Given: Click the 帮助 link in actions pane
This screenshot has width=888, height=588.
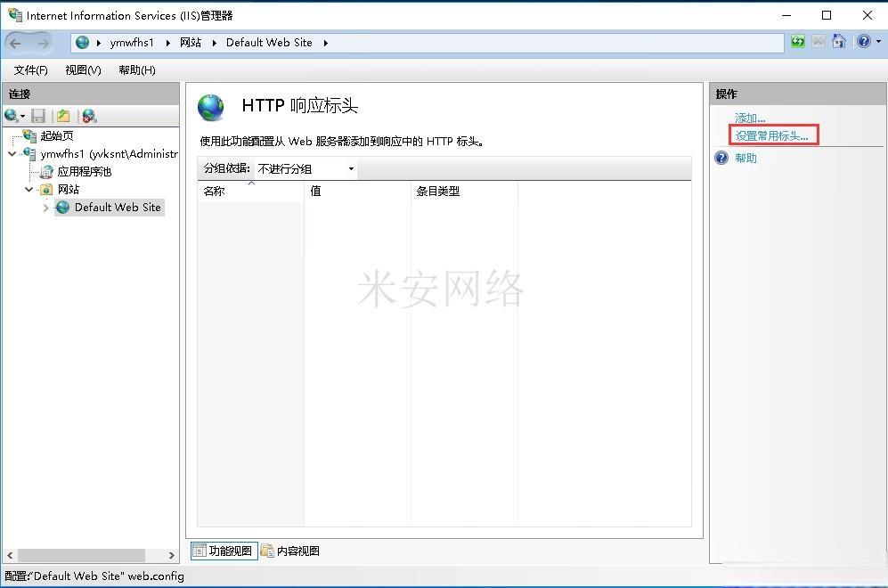Looking at the screenshot, I should 745,158.
